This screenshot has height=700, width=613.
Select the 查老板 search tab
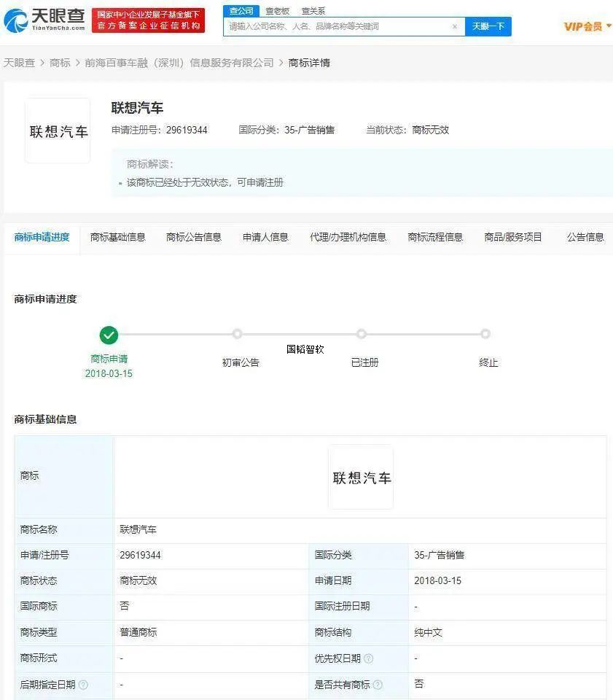(277, 11)
